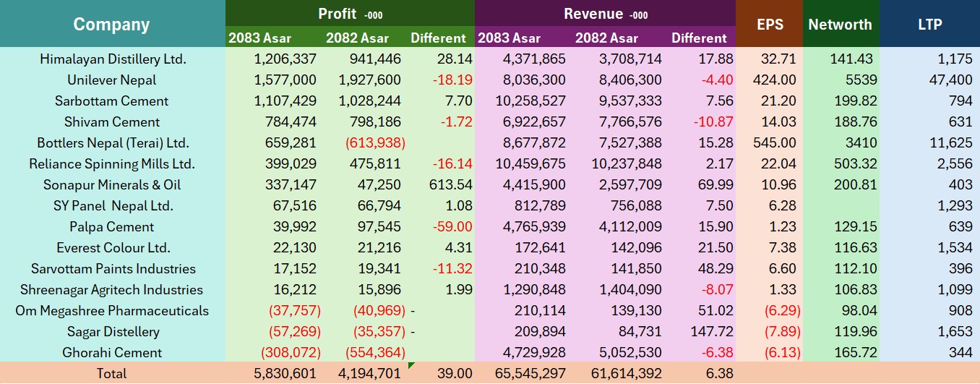
Task: Click the Company column header
Action: [x=112, y=24]
